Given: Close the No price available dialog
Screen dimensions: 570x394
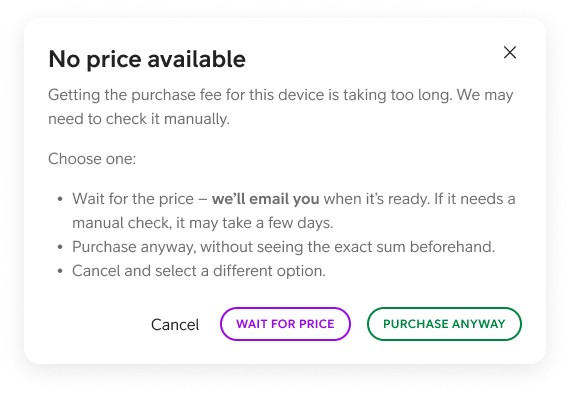Looking at the screenshot, I should click(x=510, y=52).
